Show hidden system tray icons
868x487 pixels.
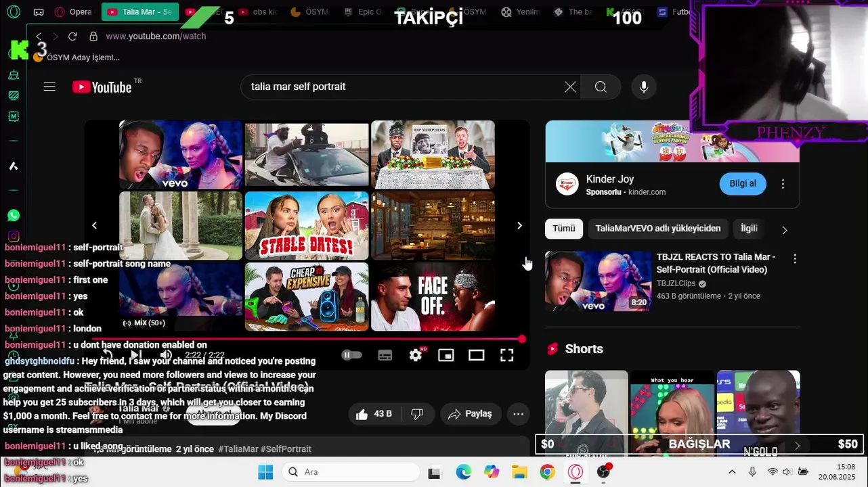732,472
